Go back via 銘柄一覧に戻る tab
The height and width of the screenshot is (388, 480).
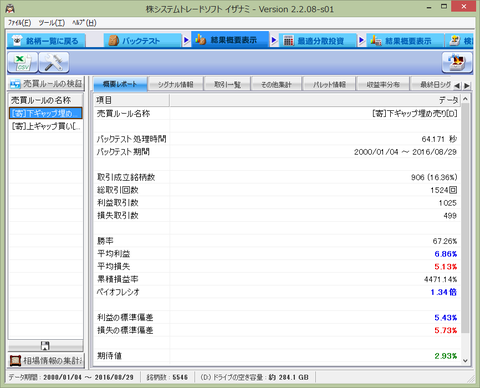click(46, 41)
